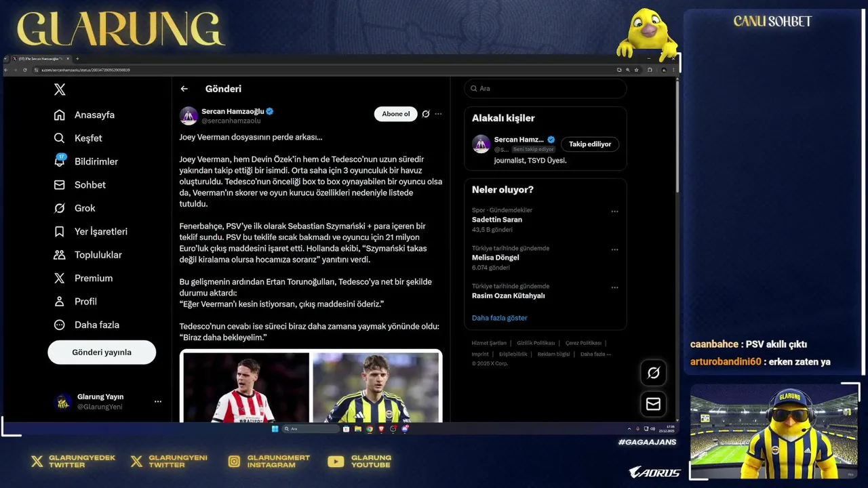868x488 pixels.
Task: Open File Explorer from the taskbar
Action: [358, 428]
